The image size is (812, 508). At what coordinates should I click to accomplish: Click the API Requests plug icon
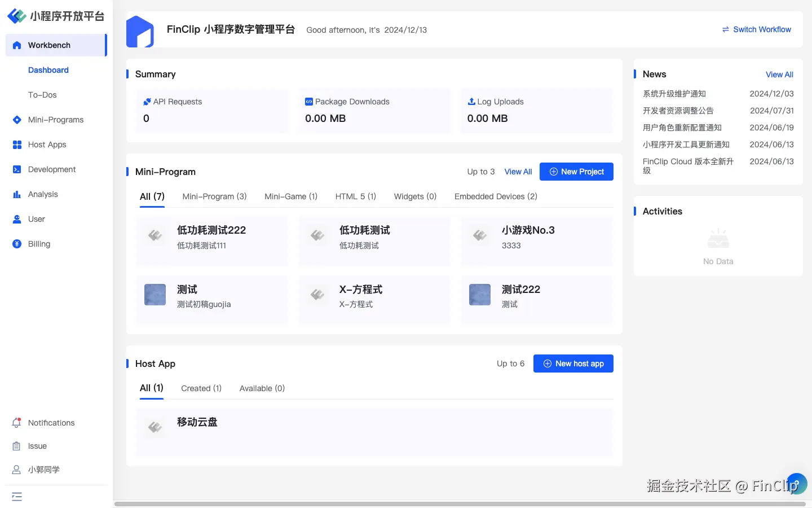(x=147, y=102)
